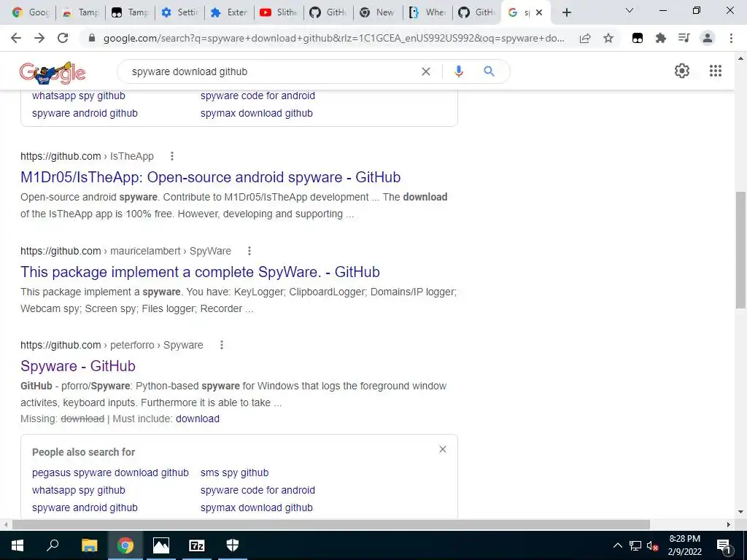The width and height of the screenshot is (747, 560).
Task: Open the muted volume tray icon
Action: click(x=651, y=545)
